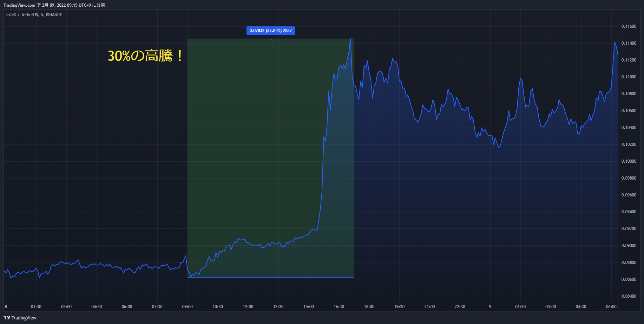Image resolution: width=644 pixels, height=324 pixels.
Task: Click the 12:00 time axis label
Action: tap(248, 307)
